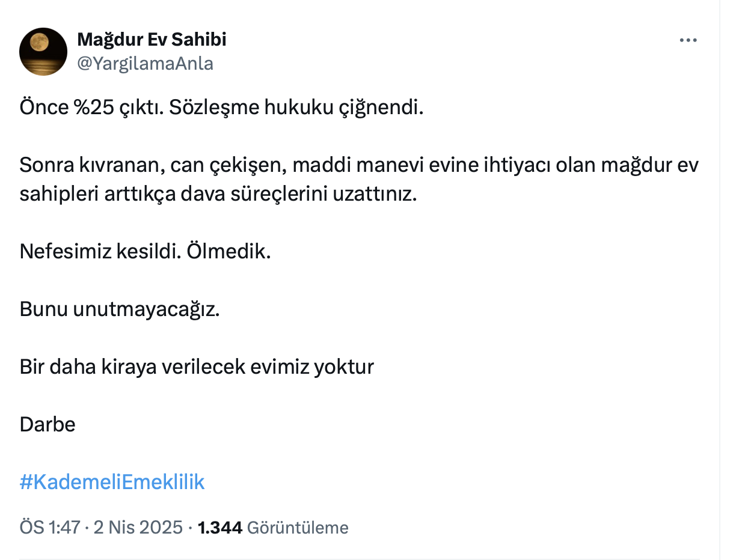730x560 pixels.
Task: Click the date 2 Nis 2025
Action: pos(138,528)
